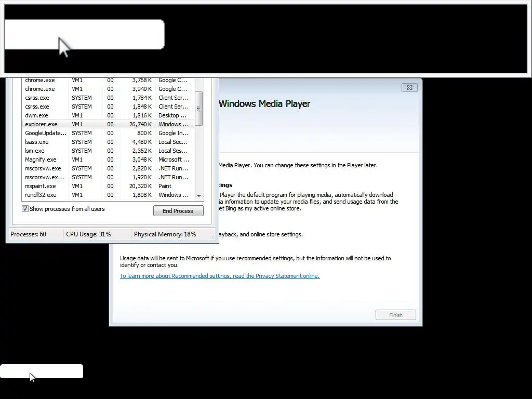Click the 26,740 K memory value
532x399 pixels.
140,124
